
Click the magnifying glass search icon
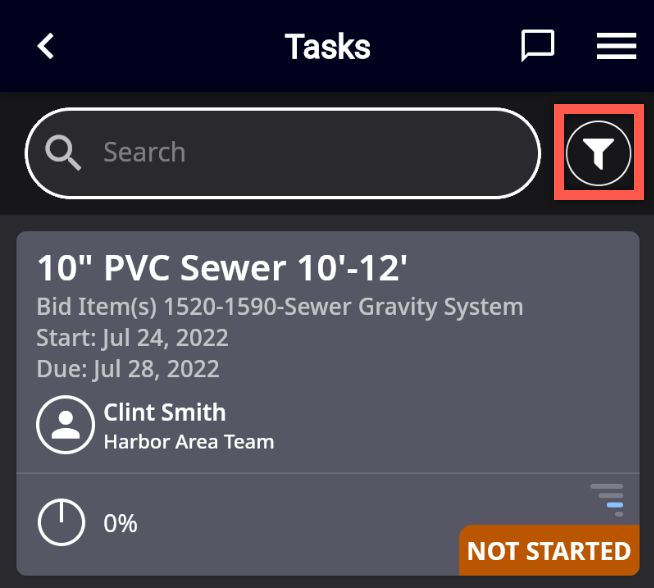(x=63, y=152)
